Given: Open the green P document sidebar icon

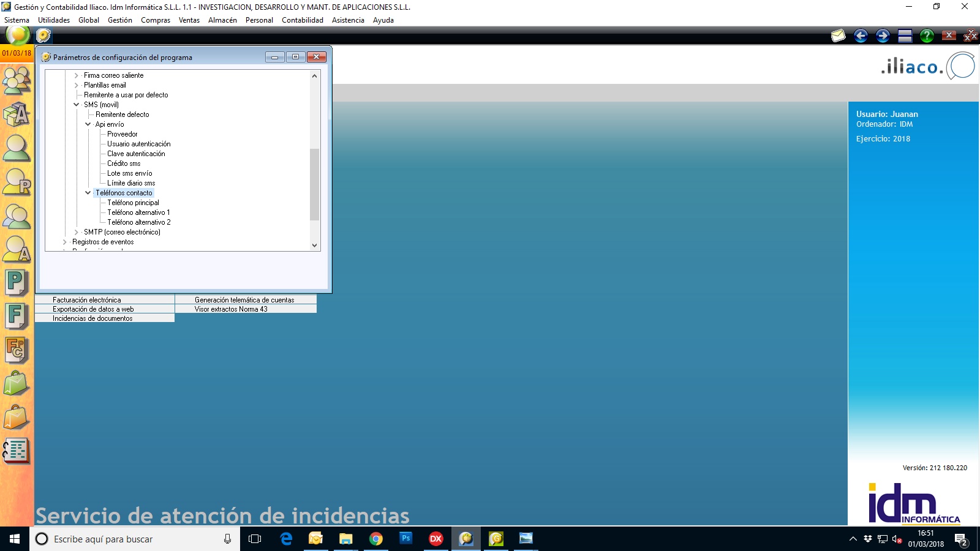Looking at the screenshot, I should pyautogui.click(x=17, y=283).
